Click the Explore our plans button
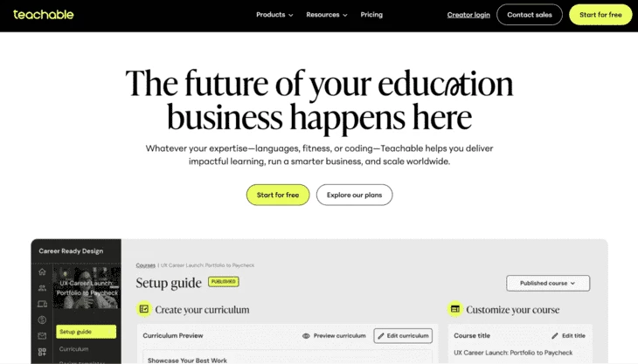This screenshot has width=638, height=364. click(354, 195)
